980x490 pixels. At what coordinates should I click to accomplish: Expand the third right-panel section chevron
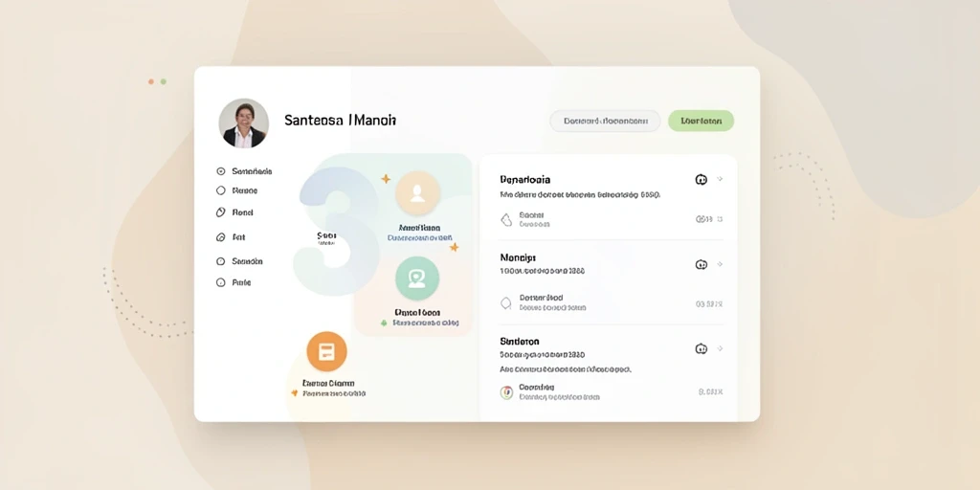coord(720,348)
